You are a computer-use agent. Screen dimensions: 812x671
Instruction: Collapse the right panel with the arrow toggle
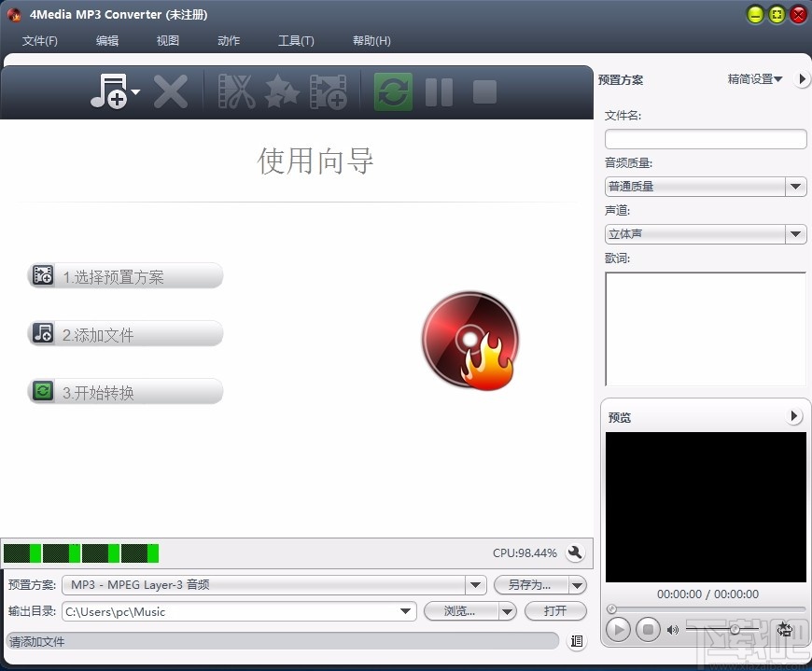point(803,79)
